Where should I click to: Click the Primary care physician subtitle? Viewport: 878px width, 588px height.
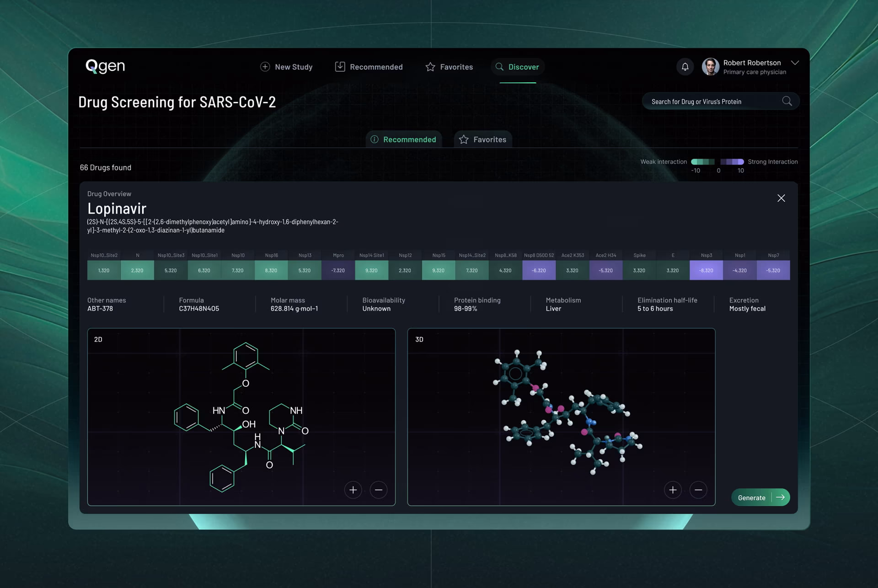coord(755,72)
